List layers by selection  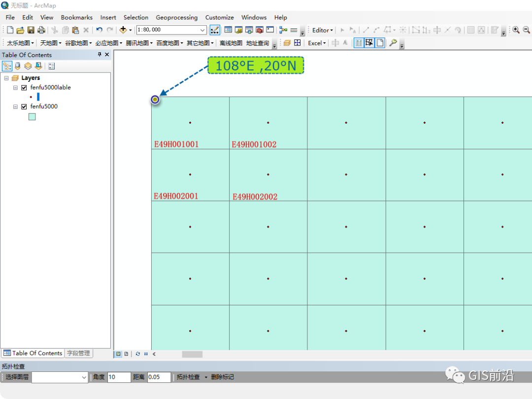[x=38, y=66]
